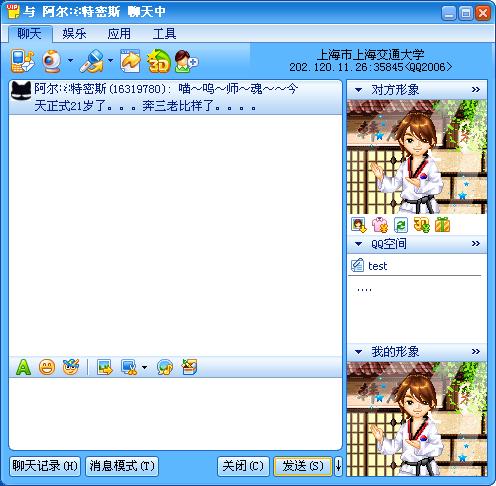Close the chat window with X
The height and width of the screenshot is (486, 496).
483,13
